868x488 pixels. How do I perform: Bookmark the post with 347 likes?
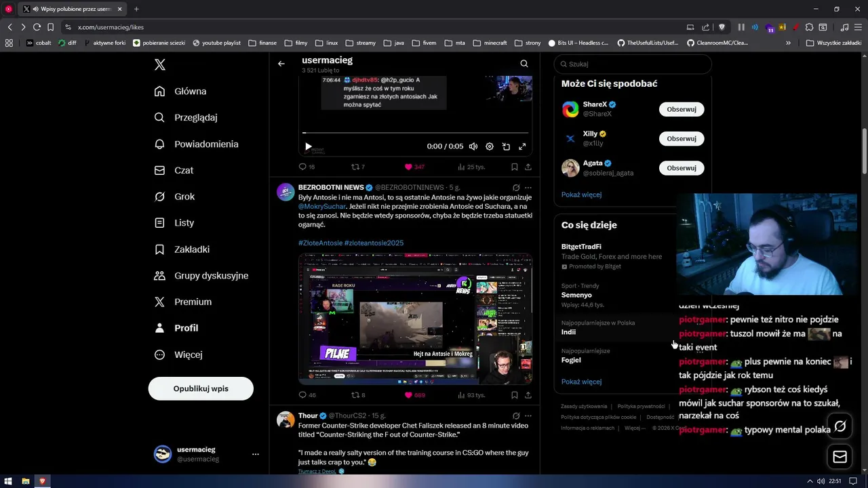[515, 167]
